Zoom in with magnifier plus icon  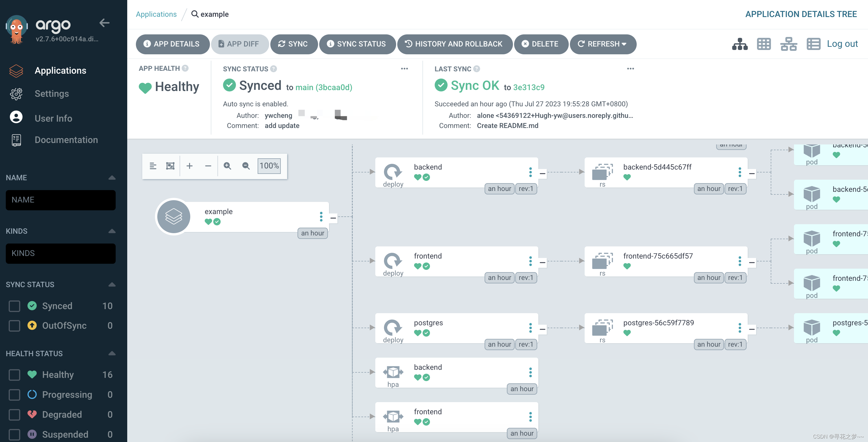click(x=227, y=166)
